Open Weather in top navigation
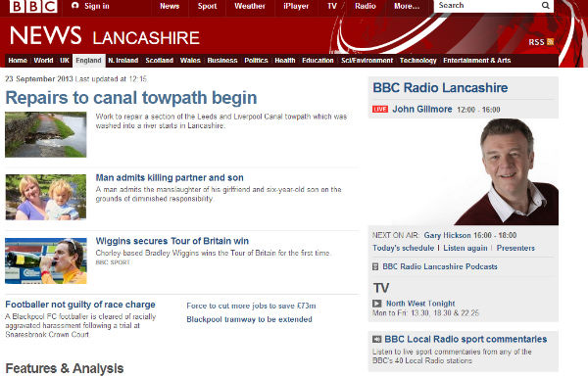This screenshot has height=378, width=588. [250, 6]
